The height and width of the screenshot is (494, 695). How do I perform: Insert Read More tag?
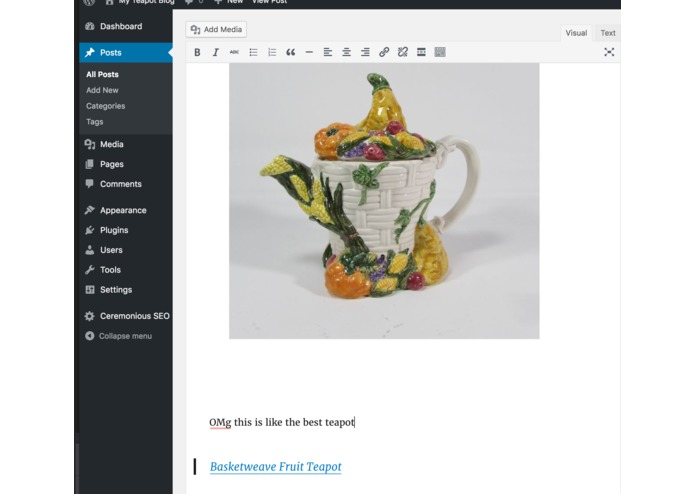pyautogui.click(x=421, y=52)
